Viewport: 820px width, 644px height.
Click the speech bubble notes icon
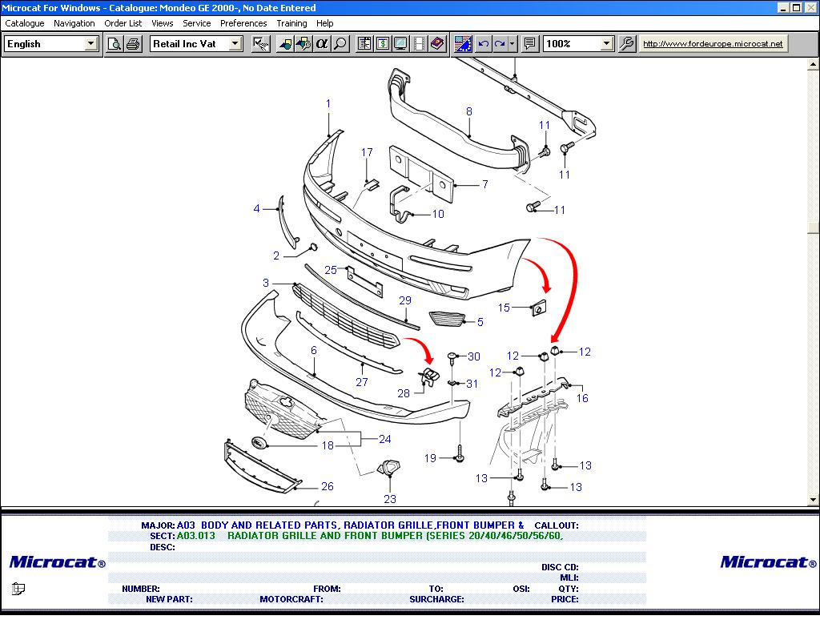[529, 44]
